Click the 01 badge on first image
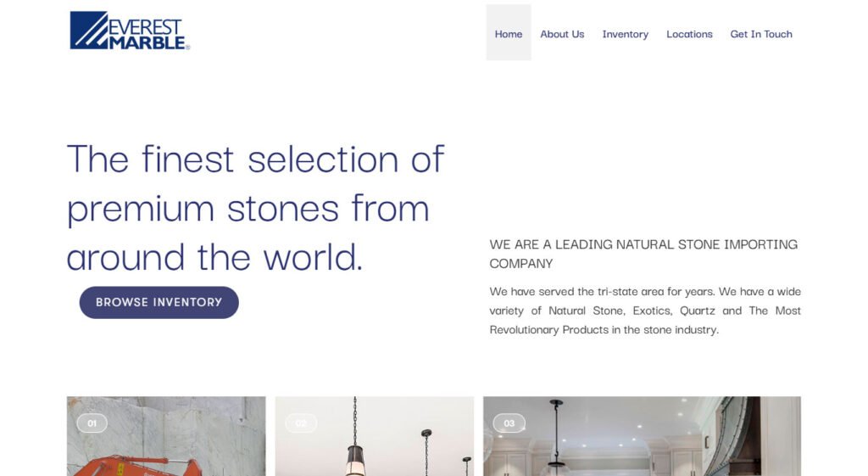 coord(92,423)
